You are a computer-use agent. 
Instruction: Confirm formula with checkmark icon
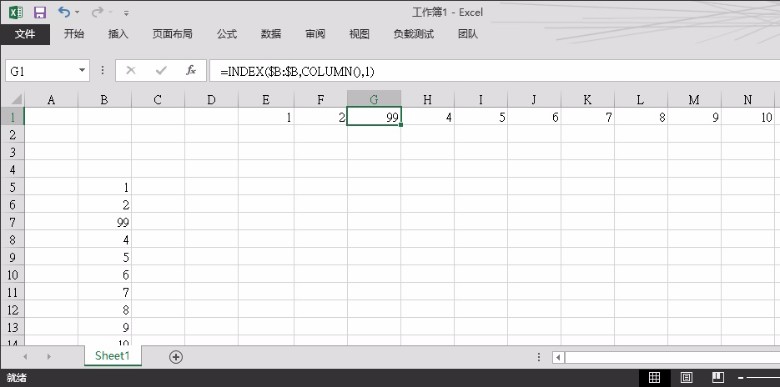coord(161,71)
